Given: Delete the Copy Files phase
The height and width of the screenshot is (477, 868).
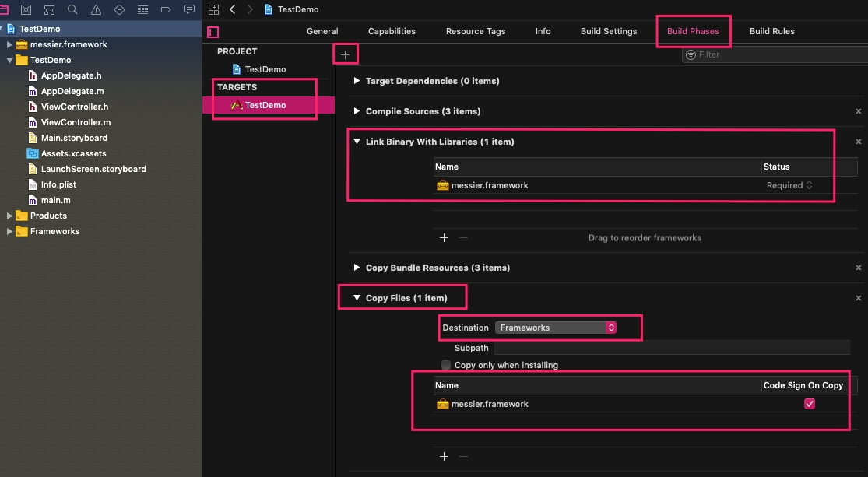Looking at the screenshot, I should point(859,298).
